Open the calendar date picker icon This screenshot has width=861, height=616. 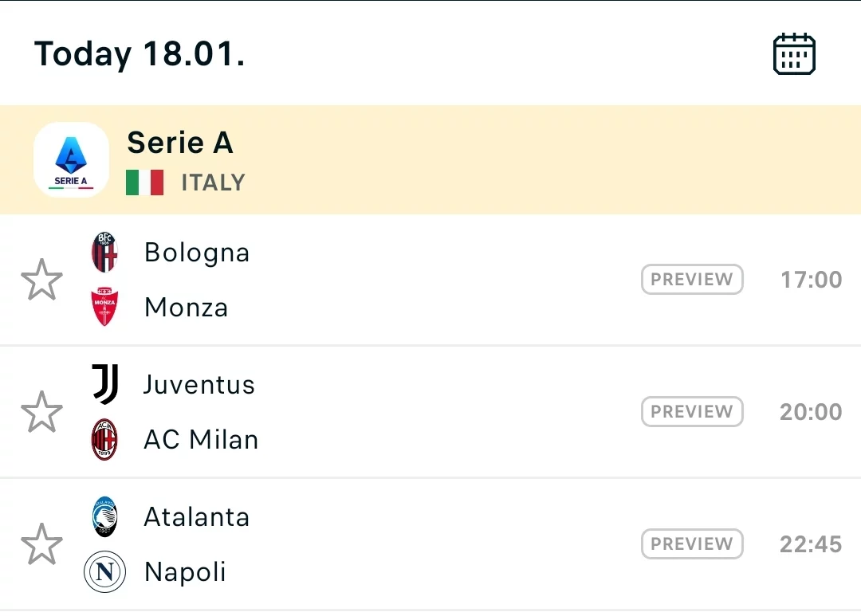click(794, 54)
